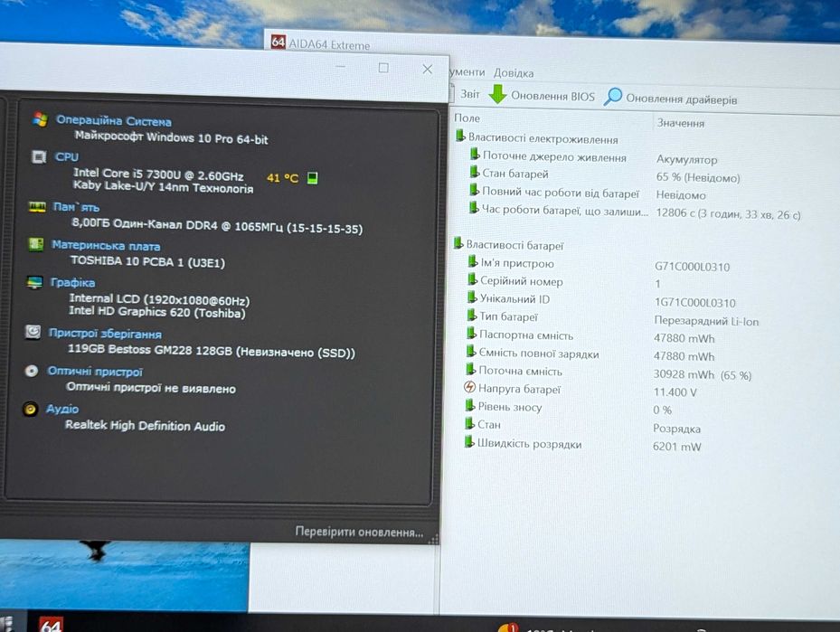840x632 pixels.
Task: Click the value Розрядка
Action: point(676,429)
